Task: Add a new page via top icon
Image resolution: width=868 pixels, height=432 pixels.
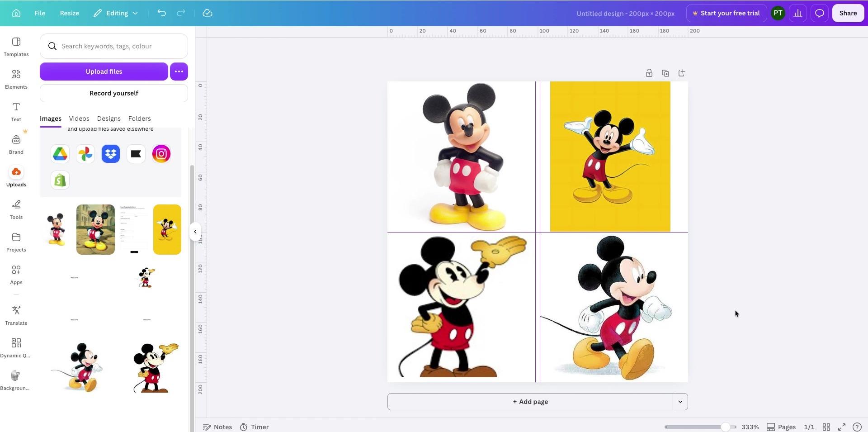Action: pos(681,73)
